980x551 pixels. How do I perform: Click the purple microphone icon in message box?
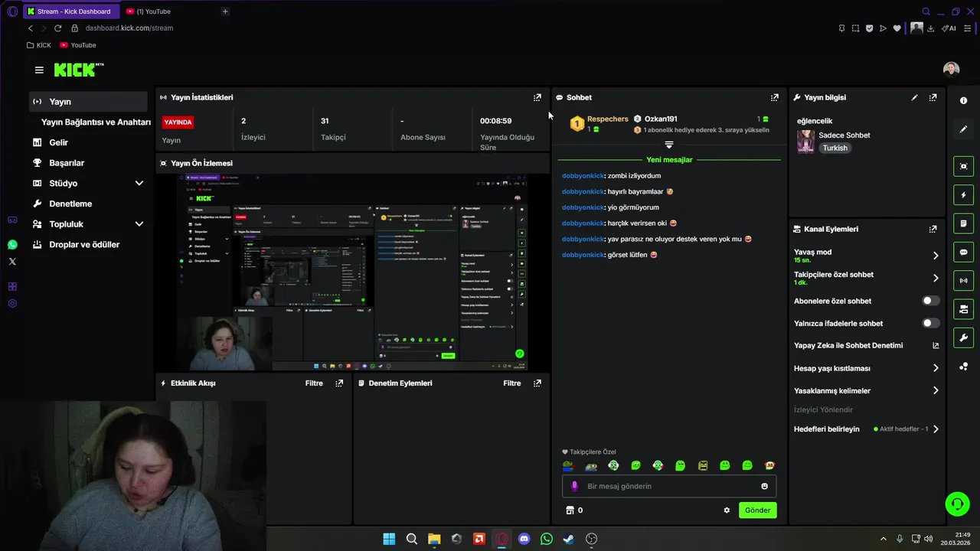click(x=575, y=486)
